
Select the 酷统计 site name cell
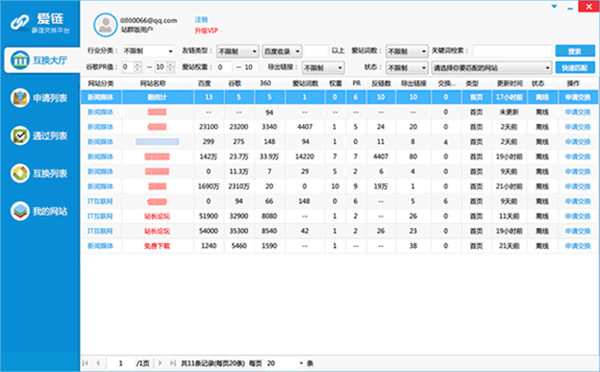[x=157, y=97]
